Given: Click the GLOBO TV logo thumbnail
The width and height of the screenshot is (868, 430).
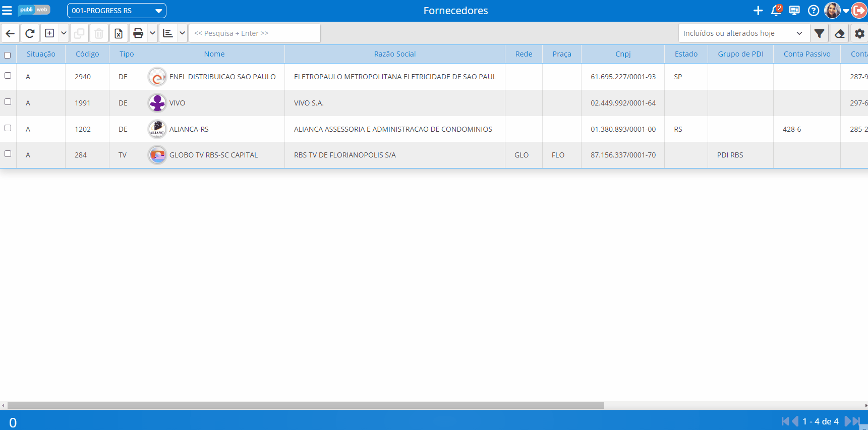Looking at the screenshot, I should click(157, 155).
